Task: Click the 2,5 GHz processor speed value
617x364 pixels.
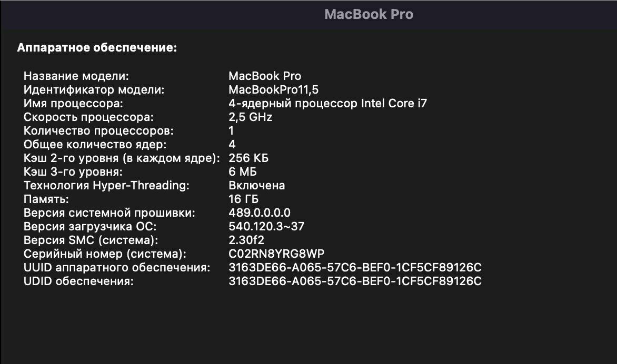Action: 250,117
